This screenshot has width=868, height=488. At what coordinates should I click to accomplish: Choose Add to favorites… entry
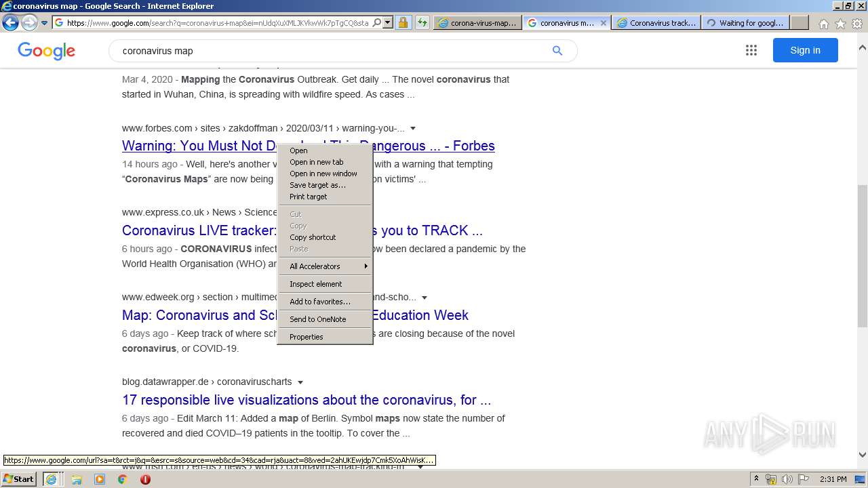[x=325, y=302]
